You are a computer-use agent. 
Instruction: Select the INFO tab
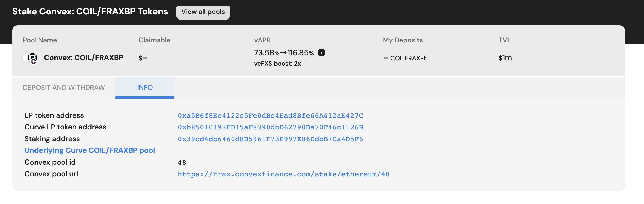(145, 88)
